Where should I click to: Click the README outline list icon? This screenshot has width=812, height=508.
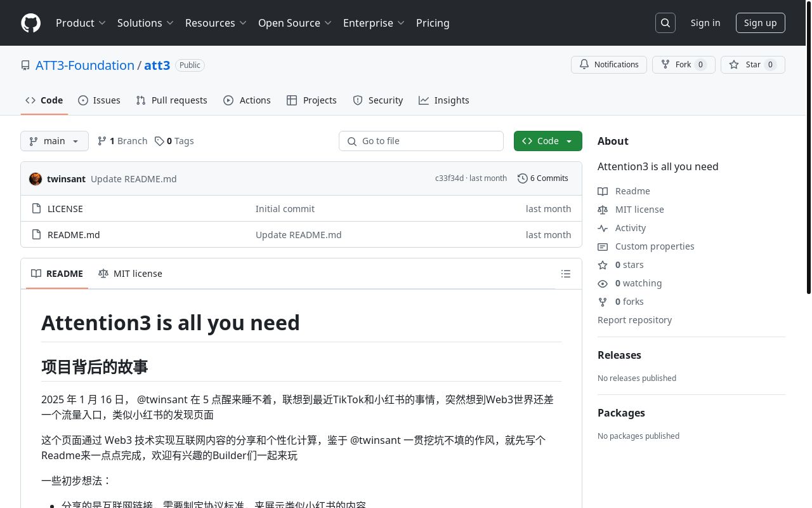coord(566,274)
